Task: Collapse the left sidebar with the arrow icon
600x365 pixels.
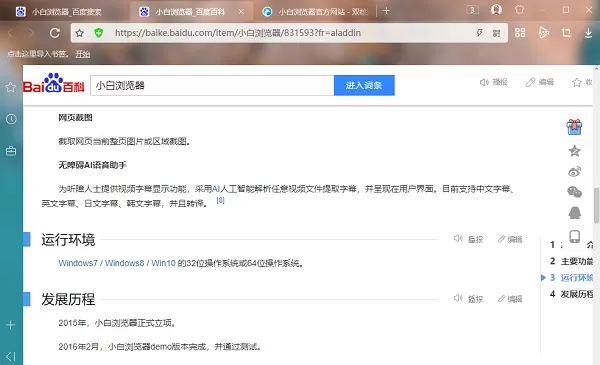Action: pyautogui.click(x=11, y=356)
